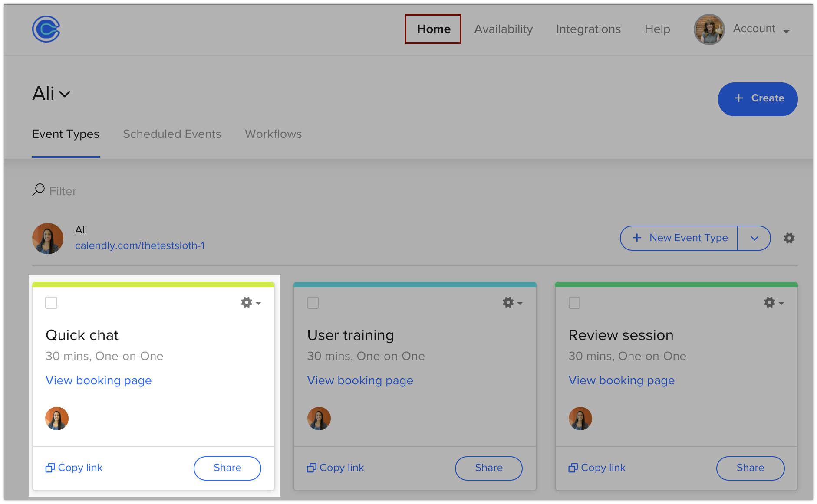The width and height of the screenshot is (817, 504).
Task: Open the filter search magnifying glass
Action: [x=39, y=190]
